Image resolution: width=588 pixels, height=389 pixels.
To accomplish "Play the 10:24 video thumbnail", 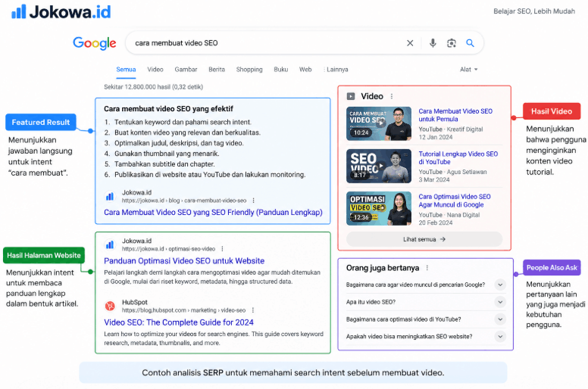I will pyautogui.click(x=379, y=123).
